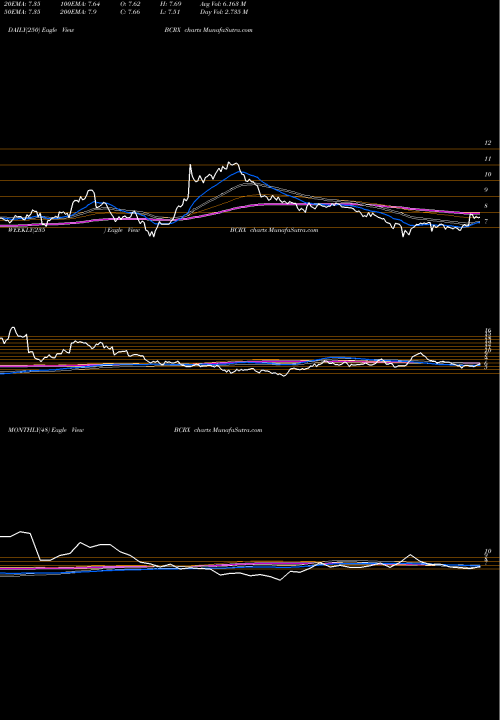
Task: Click the '7' price axis label on daily chart
Action: 486,222
